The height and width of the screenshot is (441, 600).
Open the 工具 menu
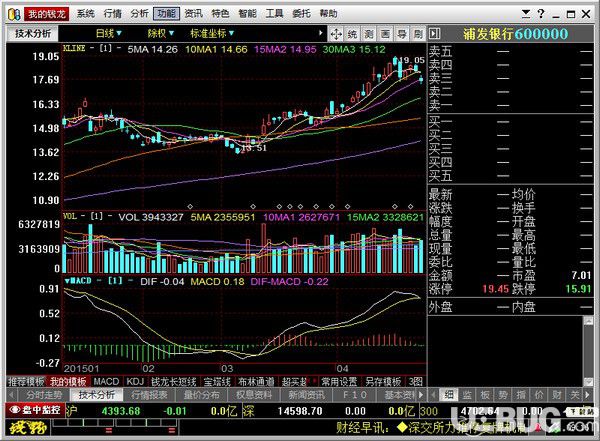pos(274,14)
